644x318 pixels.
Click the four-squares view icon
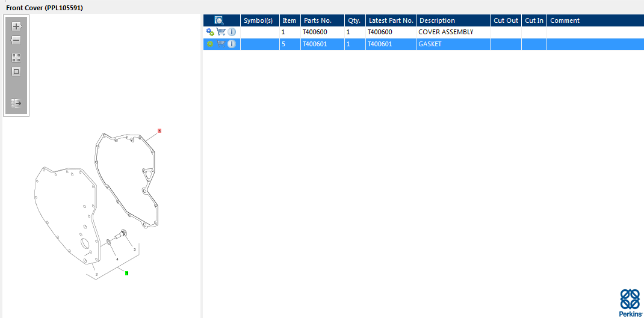point(16,58)
